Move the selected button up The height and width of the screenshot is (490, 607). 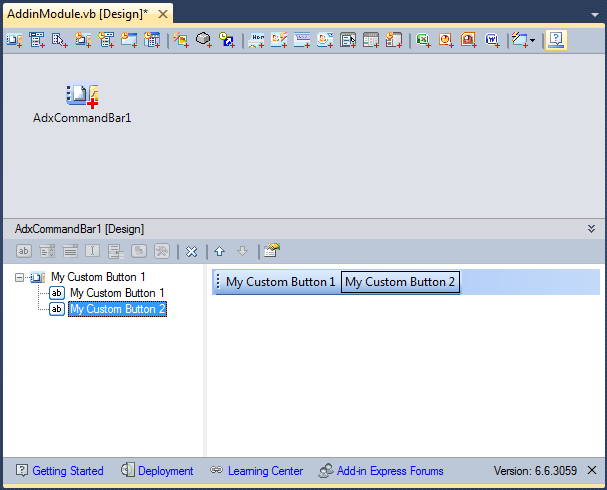point(219,251)
